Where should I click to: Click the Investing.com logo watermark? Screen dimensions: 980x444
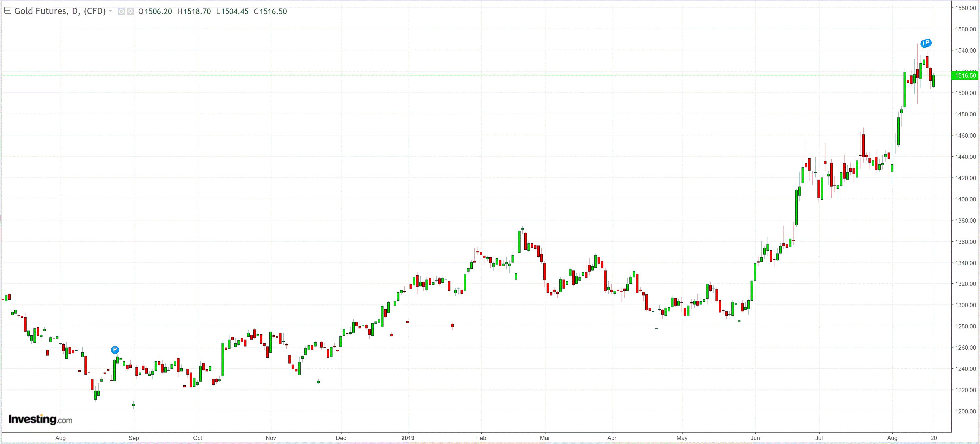[x=40, y=419]
